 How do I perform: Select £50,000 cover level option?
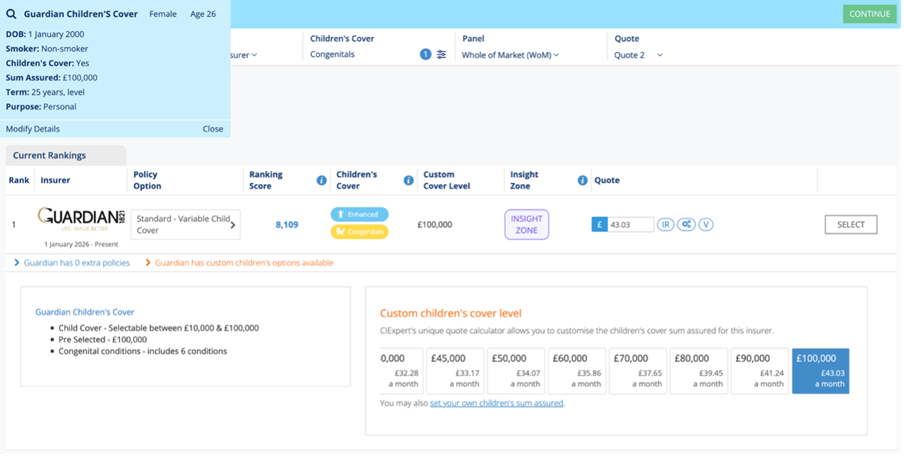pos(516,371)
